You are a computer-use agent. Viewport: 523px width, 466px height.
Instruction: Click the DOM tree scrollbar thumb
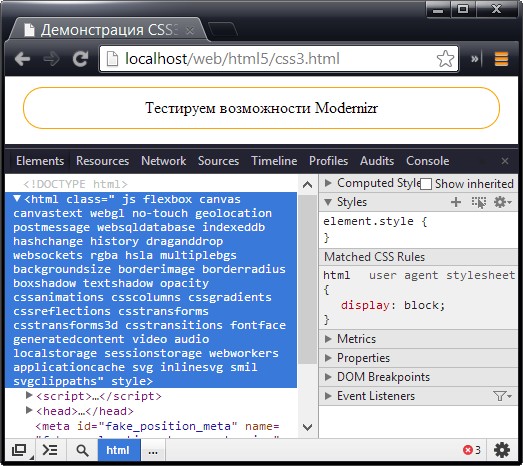coord(307,280)
